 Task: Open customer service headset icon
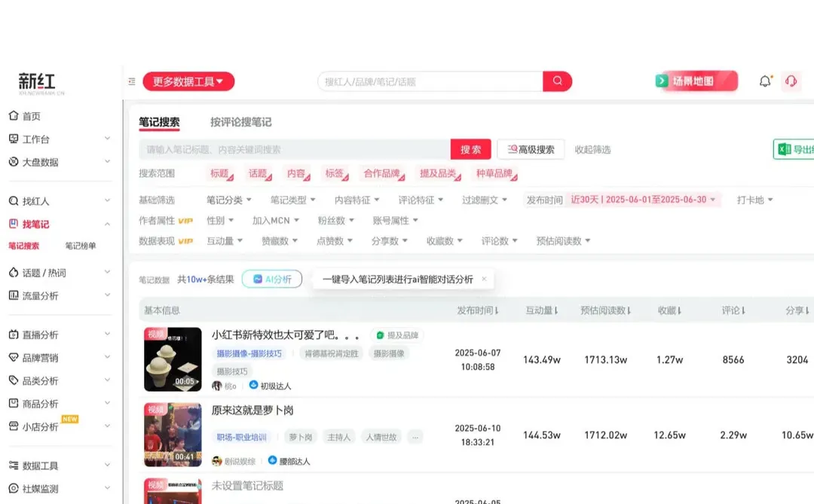pyautogui.click(x=791, y=81)
